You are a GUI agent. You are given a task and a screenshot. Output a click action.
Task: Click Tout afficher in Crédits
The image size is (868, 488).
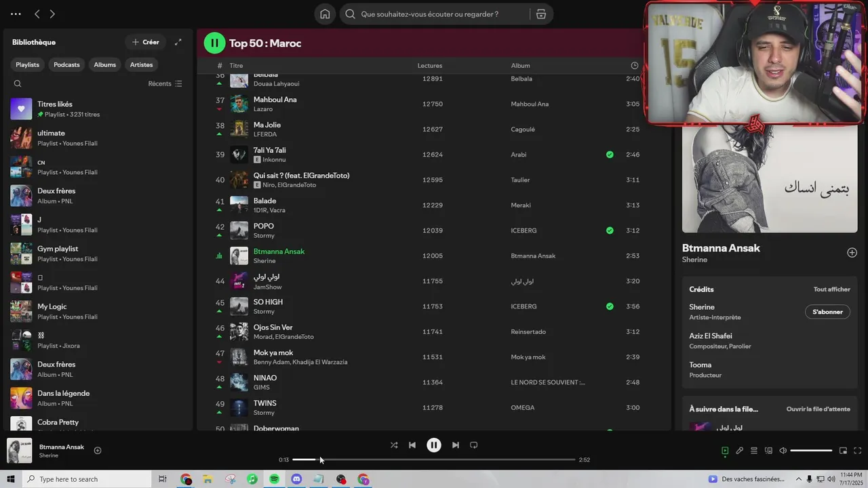(x=831, y=289)
